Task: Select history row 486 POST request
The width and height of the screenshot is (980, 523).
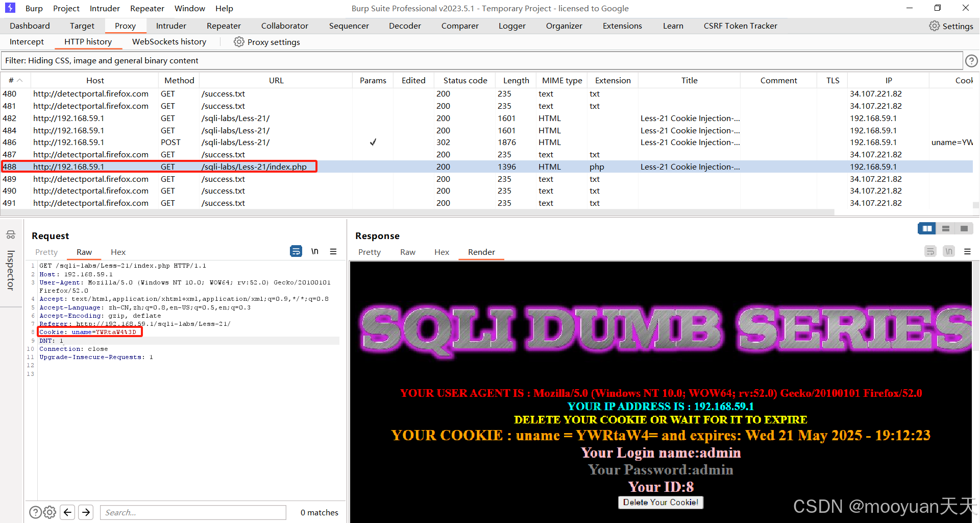Action: pyautogui.click(x=487, y=142)
